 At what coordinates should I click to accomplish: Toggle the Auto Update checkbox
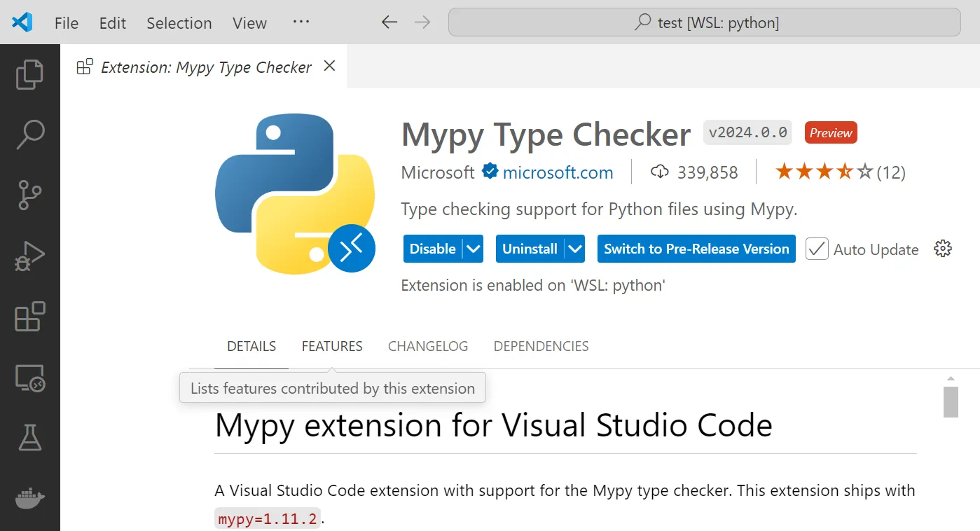[817, 249]
